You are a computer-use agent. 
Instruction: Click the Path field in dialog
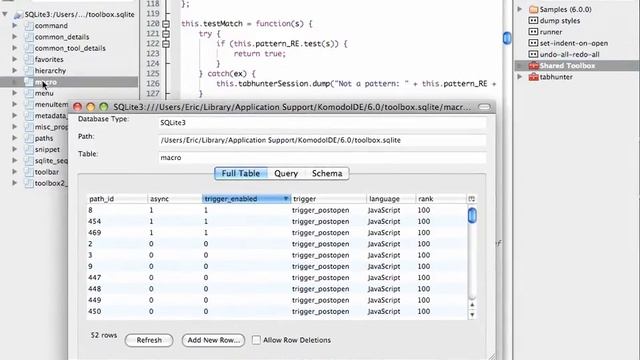322,140
